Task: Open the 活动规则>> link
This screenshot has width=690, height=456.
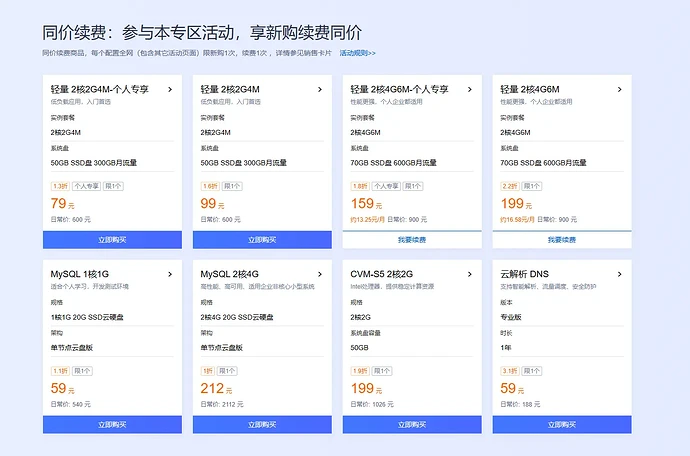Action: click(357, 53)
